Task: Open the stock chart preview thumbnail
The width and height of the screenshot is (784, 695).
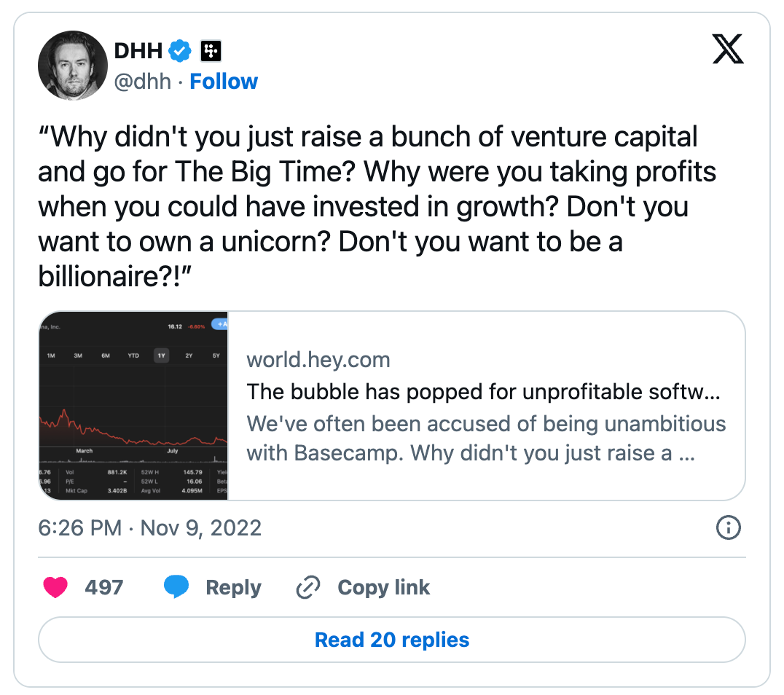Action: click(133, 406)
